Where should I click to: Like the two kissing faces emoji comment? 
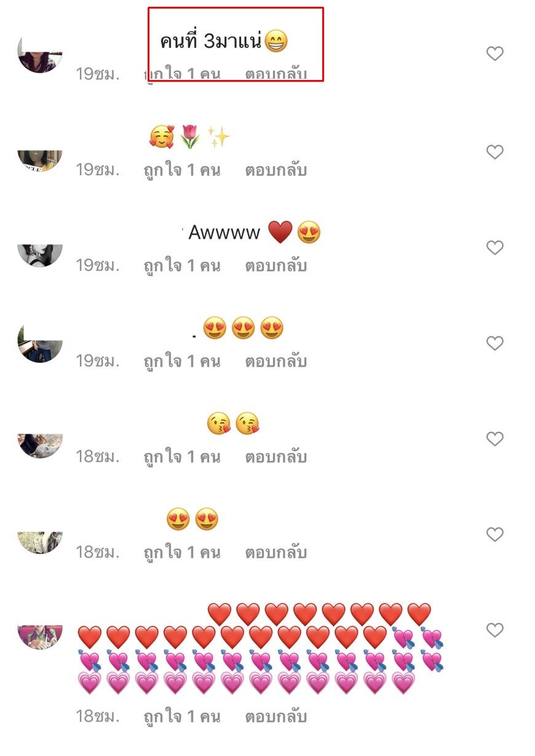pyautogui.click(x=495, y=439)
